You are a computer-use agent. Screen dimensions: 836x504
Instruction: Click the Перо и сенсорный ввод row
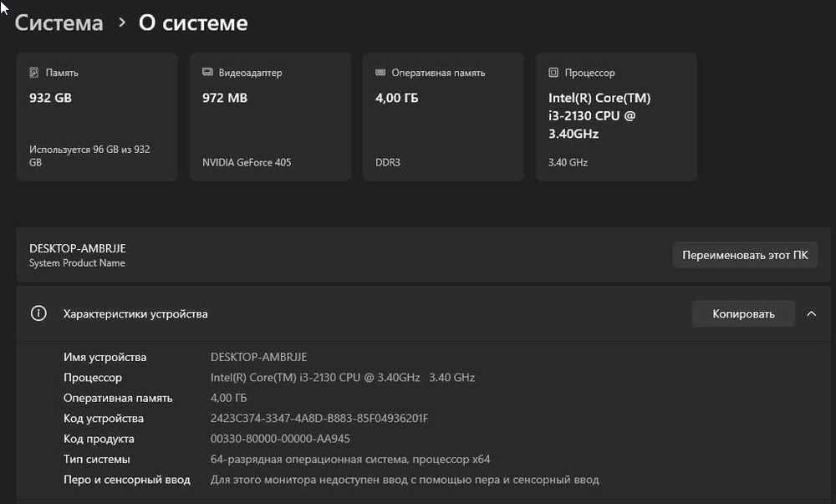coord(334,480)
